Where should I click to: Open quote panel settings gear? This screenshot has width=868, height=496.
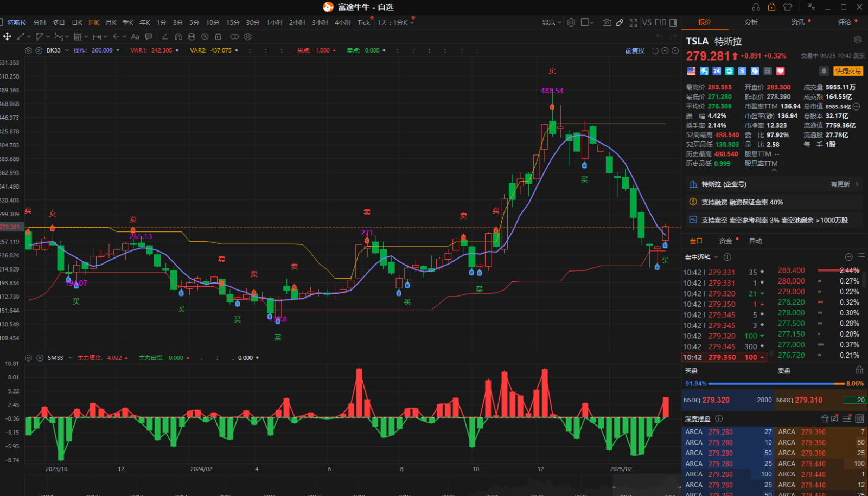tap(858, 40)
